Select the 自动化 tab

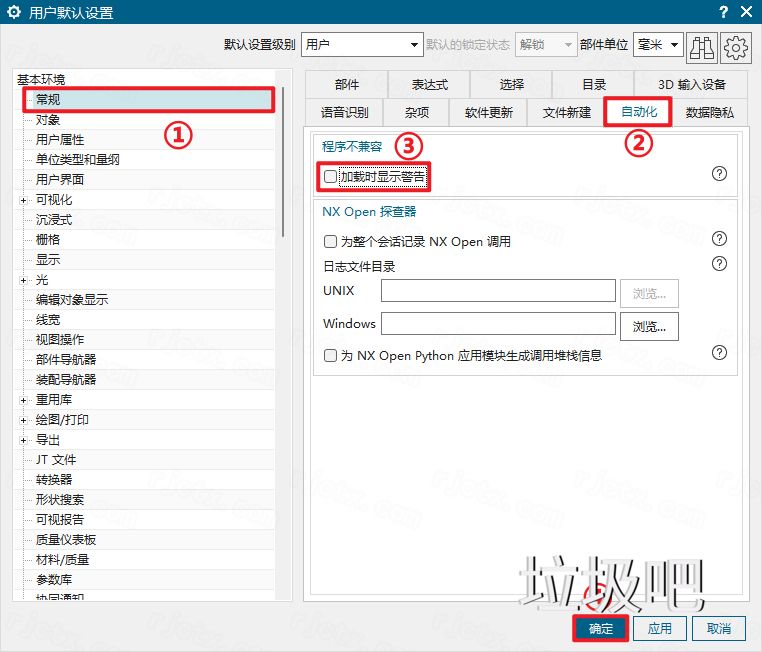click(638, 112)
